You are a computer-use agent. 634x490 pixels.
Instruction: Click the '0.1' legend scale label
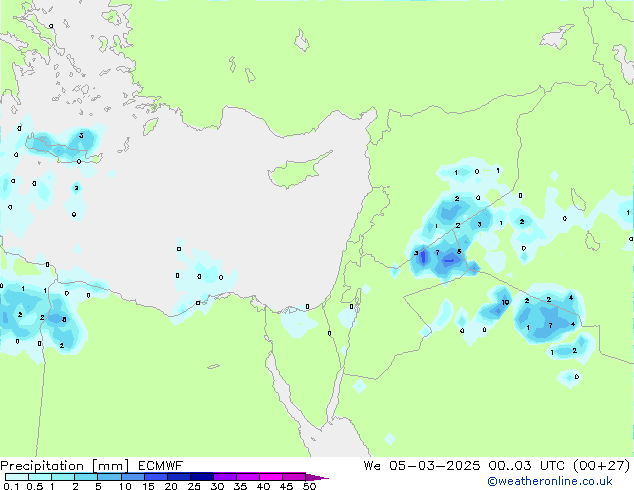[x=11, y=486]
